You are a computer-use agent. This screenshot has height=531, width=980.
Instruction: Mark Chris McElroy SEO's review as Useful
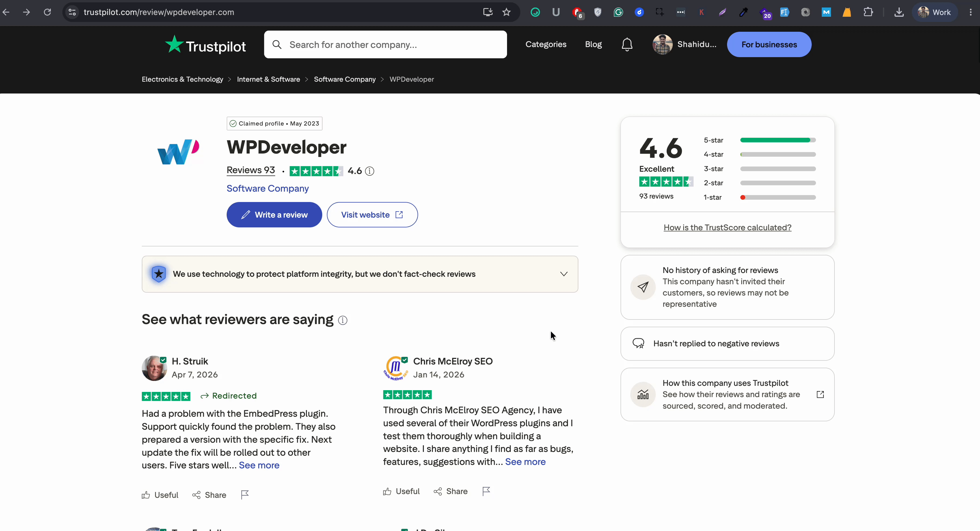point(401,491)
